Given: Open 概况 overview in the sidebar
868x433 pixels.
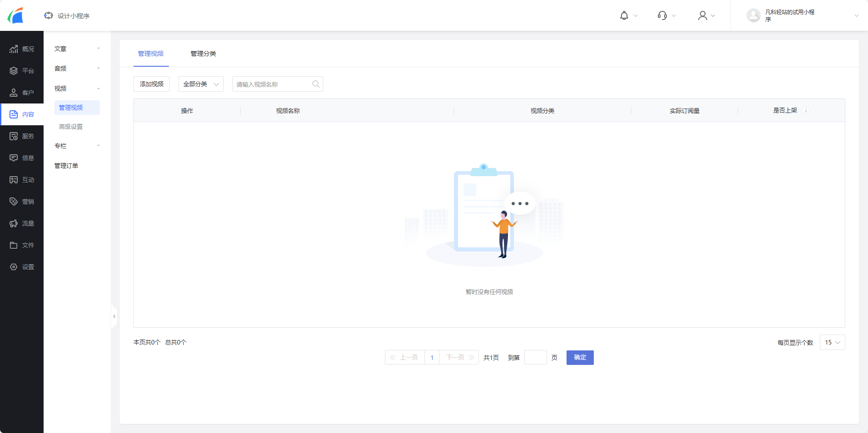Looking at the screenshot, I should [22, 49].
